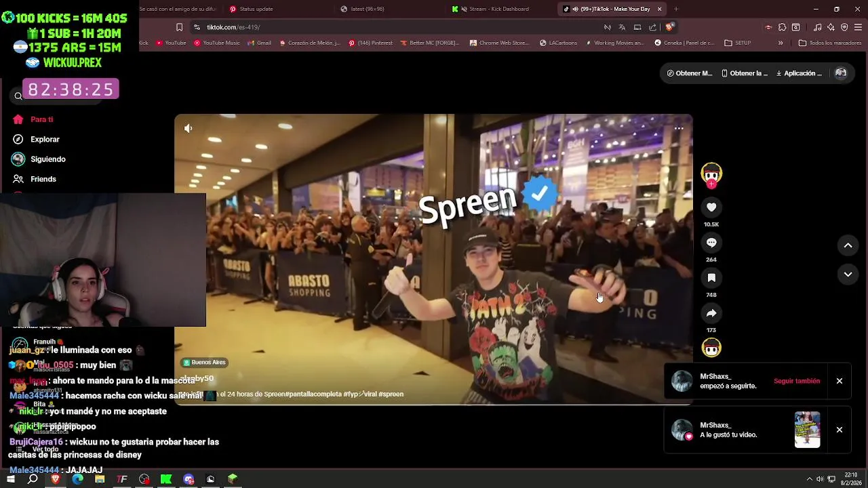Share the video using the arrow icon
The image size is (868, 488).
coord(711,313)
